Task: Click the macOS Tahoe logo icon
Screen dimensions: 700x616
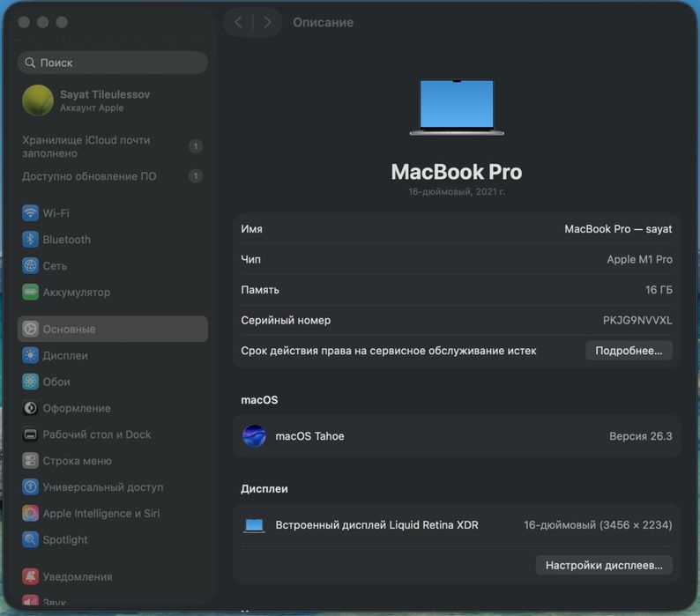Action: click(x=254, y=436)
